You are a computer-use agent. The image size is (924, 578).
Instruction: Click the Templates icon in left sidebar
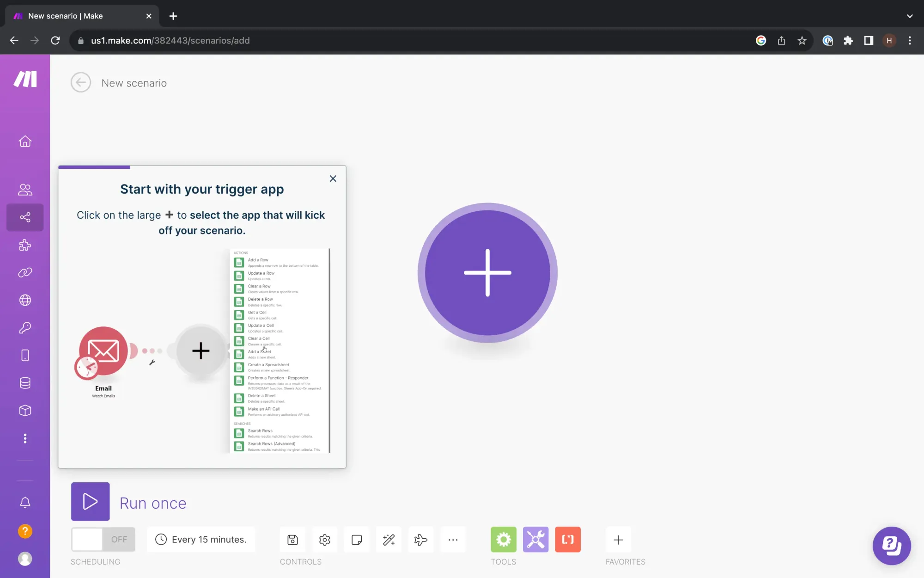(x=24, y=245)
